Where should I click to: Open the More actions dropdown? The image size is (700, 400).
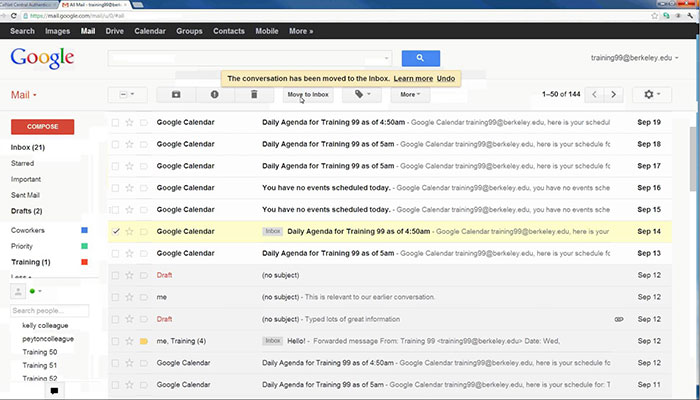[410, 95]
